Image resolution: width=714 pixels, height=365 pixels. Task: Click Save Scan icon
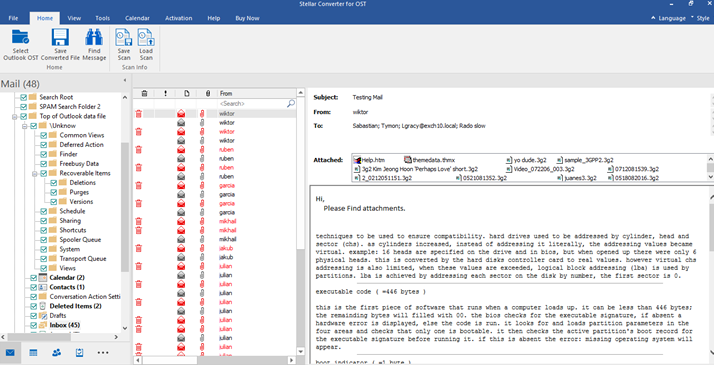click(123, 37)
